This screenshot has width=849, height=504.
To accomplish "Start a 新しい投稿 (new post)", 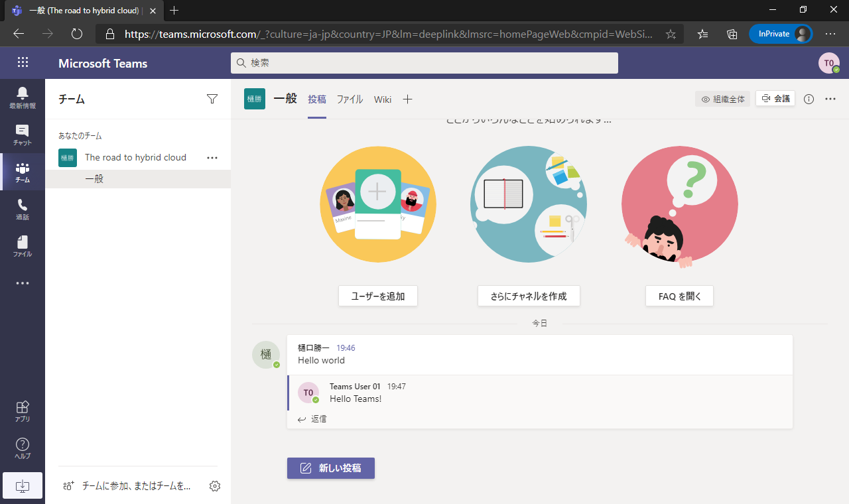I will (331, 468).
